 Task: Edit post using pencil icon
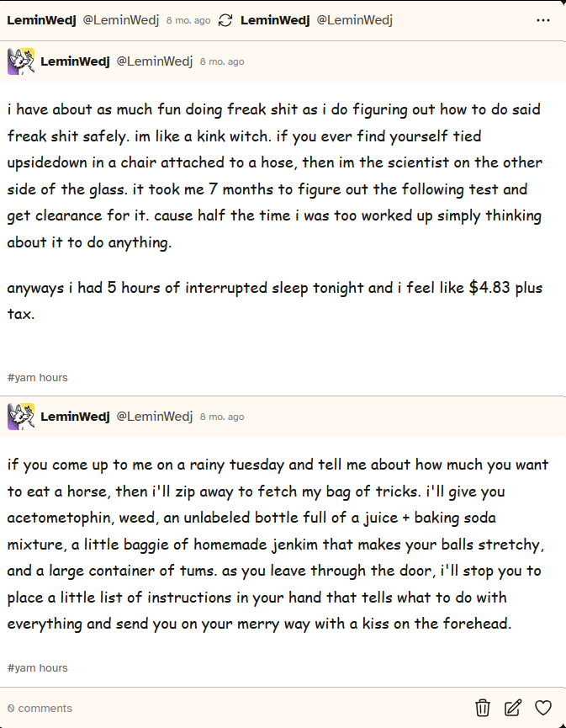point(513,708)
